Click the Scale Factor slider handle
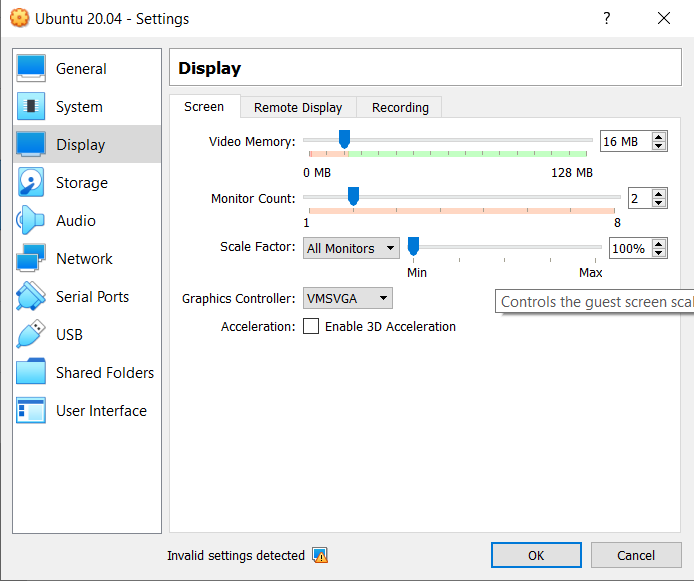 [x=413, y=246]
